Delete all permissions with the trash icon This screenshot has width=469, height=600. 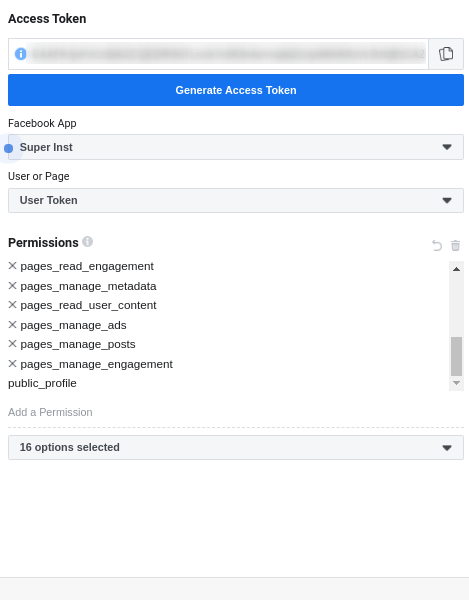[x=455, y=245]
